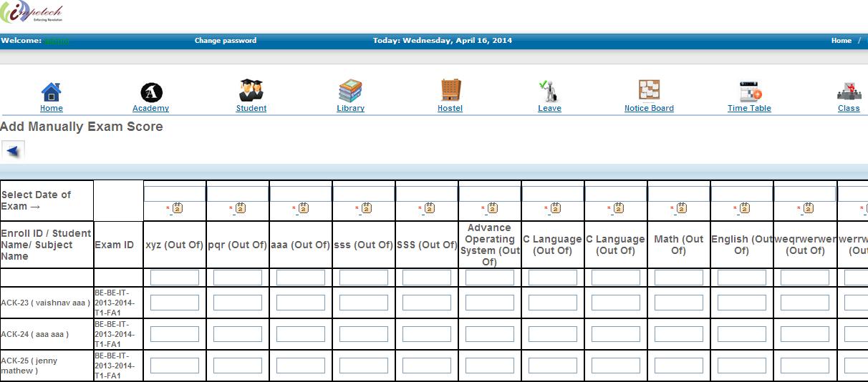Click the 'Select Date of Exam' label

pyautogui.click(x=36, y=200)
